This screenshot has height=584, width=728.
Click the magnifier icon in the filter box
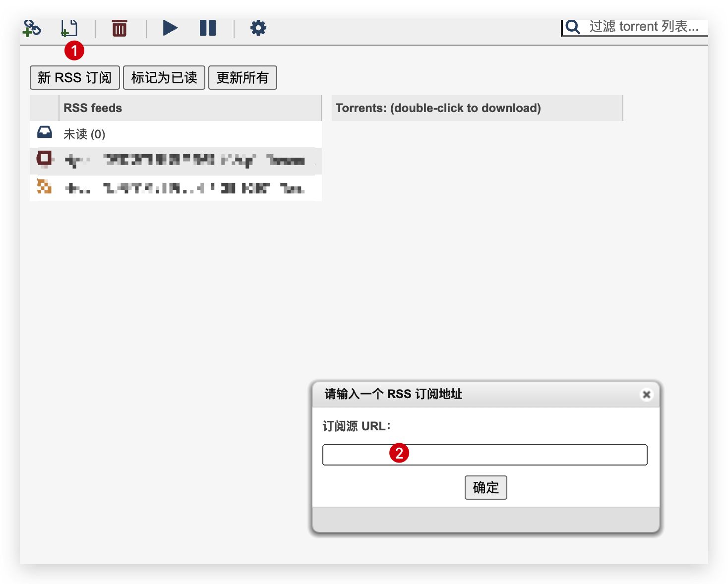[573, 27]
